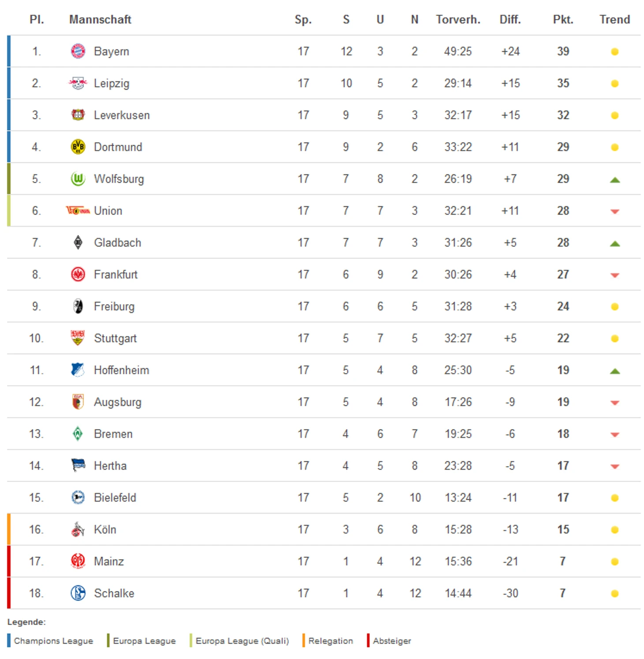
Task: Open the Hoffenheim team link
Action: click(121, 370)
